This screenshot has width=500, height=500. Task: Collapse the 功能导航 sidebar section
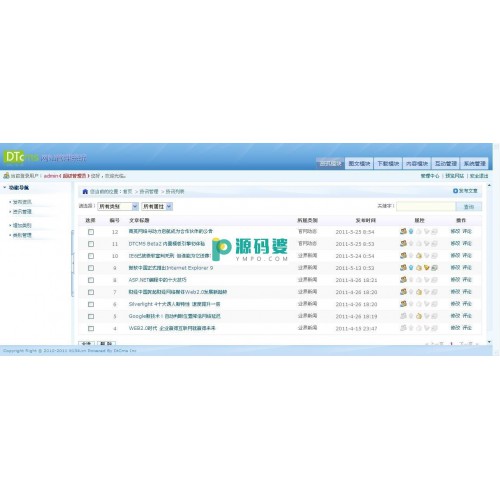click(x=5, y=188)
